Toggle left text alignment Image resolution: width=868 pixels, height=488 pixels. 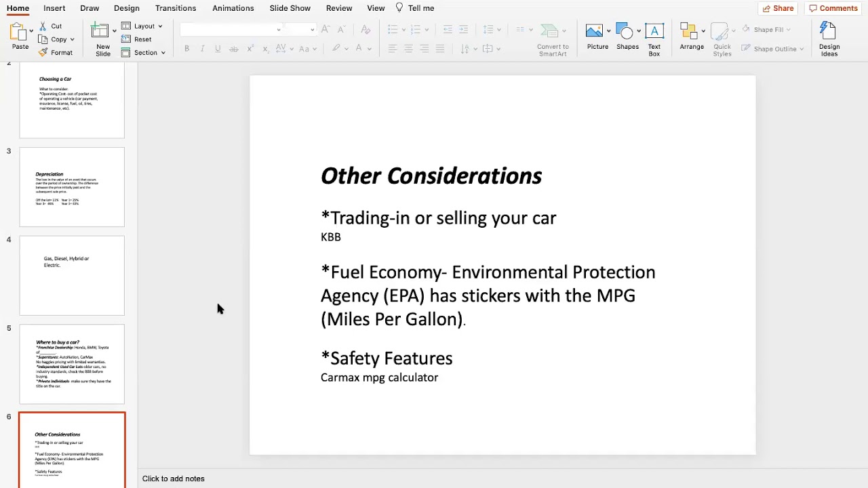click(393, 49)
